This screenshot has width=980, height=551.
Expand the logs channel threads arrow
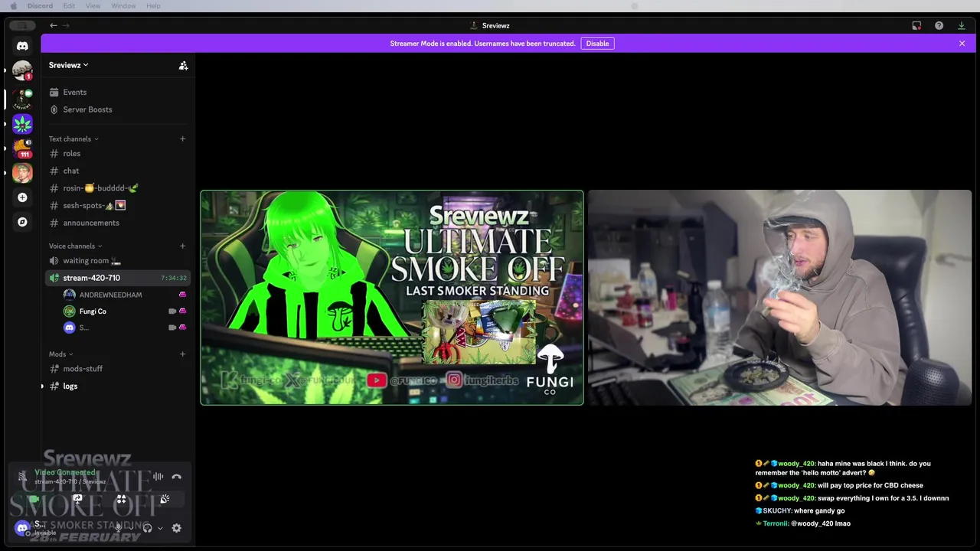[42, 386]
